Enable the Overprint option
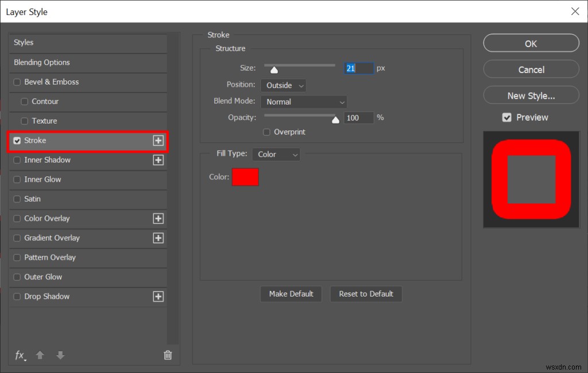Screen dimensions: 588x373 pos(266,132)
